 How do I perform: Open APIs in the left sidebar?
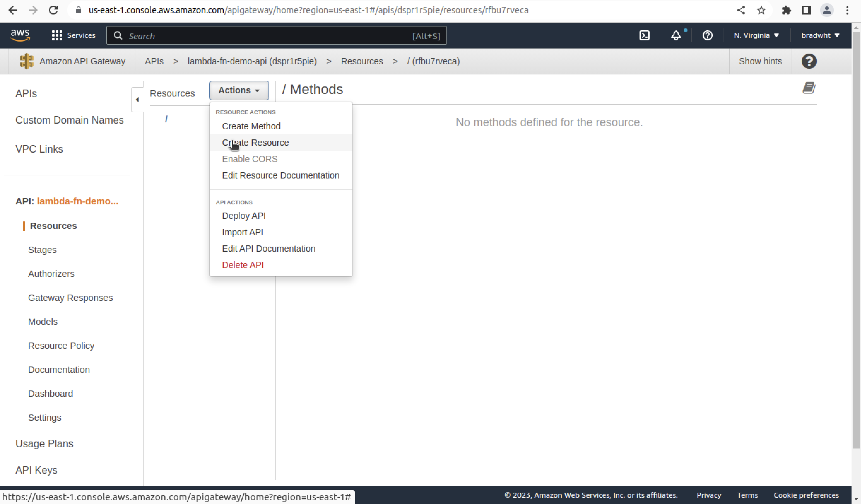pos(26,94)
